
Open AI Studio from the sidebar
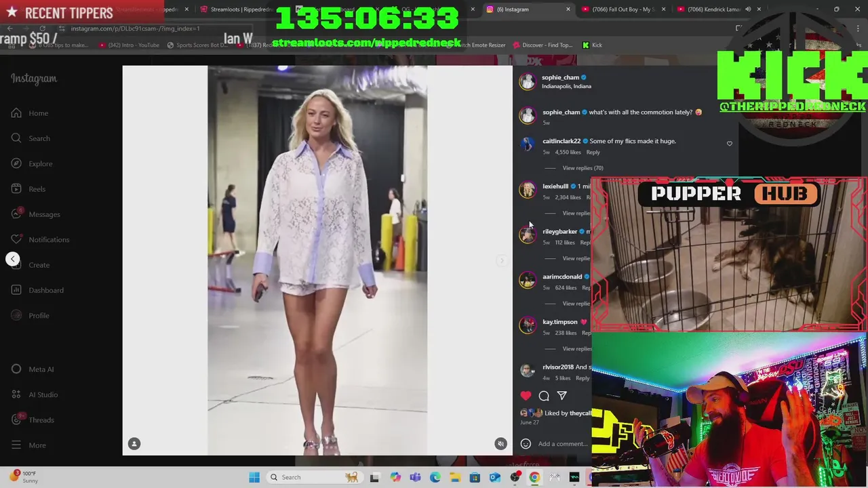[35, 394]
